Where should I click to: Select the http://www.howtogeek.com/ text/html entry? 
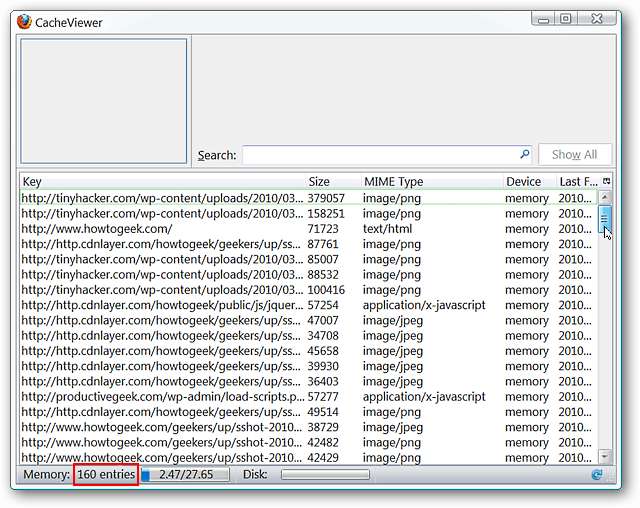pyautogui.click(x=309, y=229)
